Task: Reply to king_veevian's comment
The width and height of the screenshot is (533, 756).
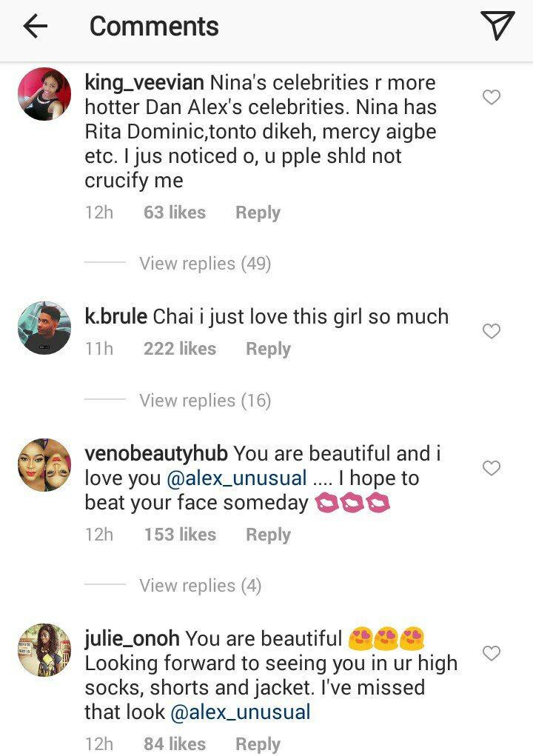Action: point(258,213)
